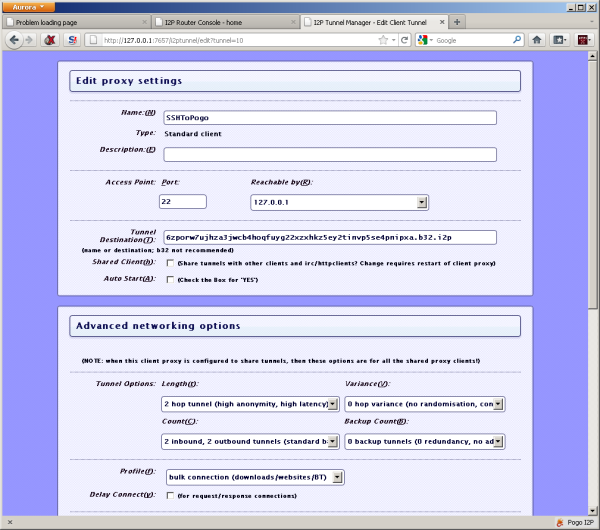The width and height of the screenshot is (600, 530).
Task: Click the dark red add-on toolbar icon
Action: (x=583, y=40)
